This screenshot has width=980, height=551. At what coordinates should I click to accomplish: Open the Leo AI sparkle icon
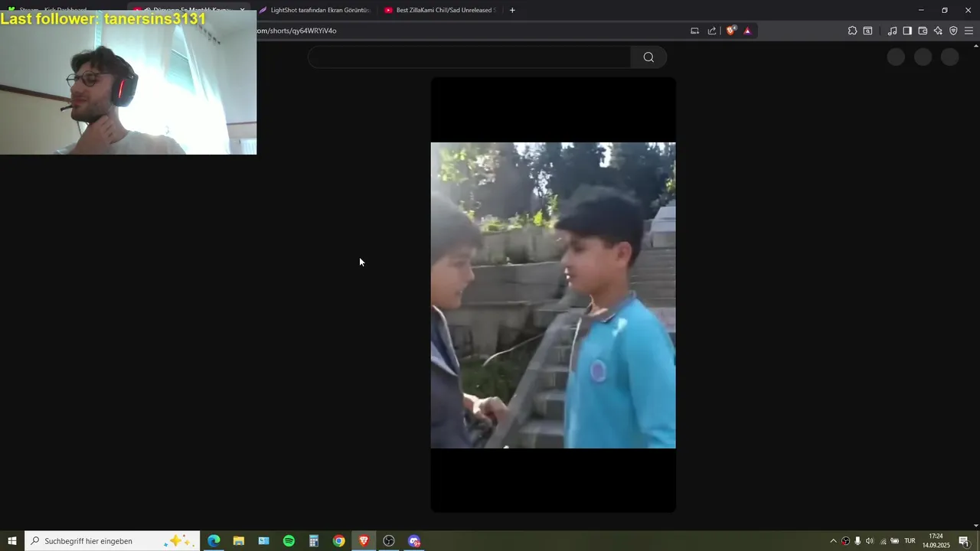(938, 31)
